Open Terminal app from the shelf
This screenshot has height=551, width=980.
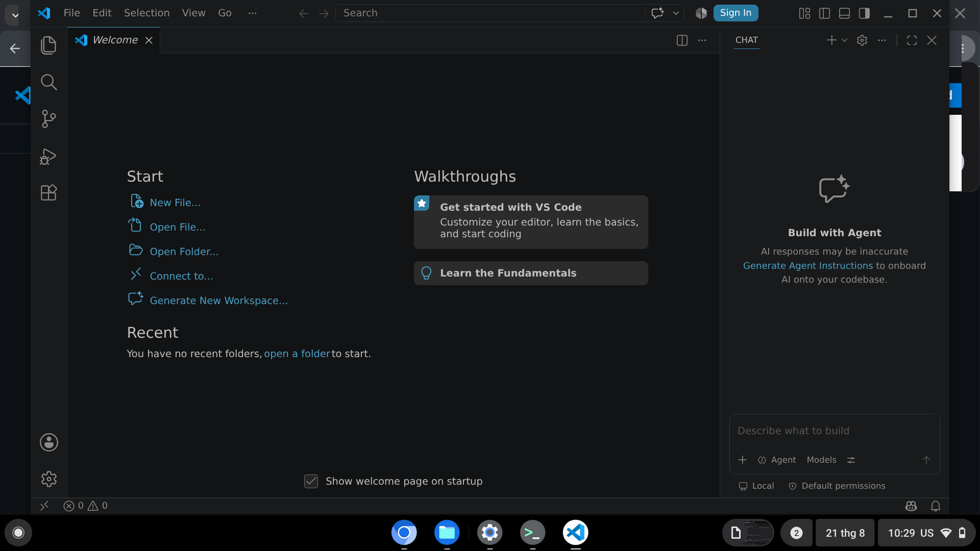pyautogui.click(x=532, y=533)
